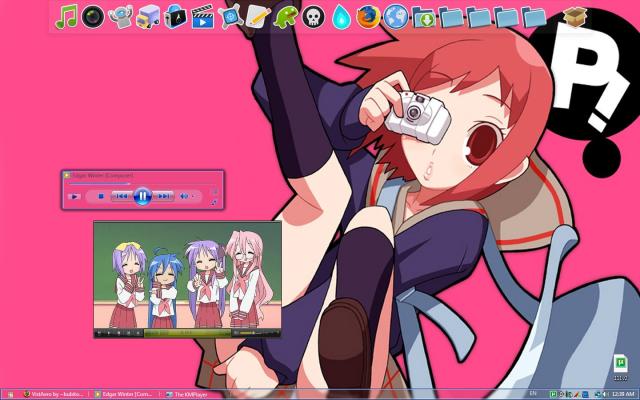The width and height of the screenshot is (640, 400).
Task: Open the grey robot dock icon
Action: pyautogui.click(x=121, y=17)
